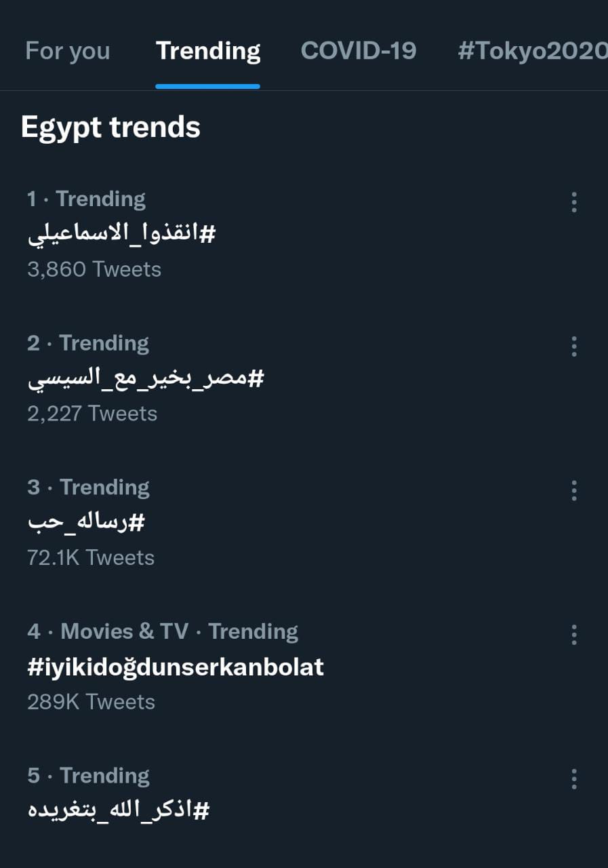Tap the three-dot menu for trend 3
Screen dimensions: 608x868
pyautogui.click(x=573, y=490)
